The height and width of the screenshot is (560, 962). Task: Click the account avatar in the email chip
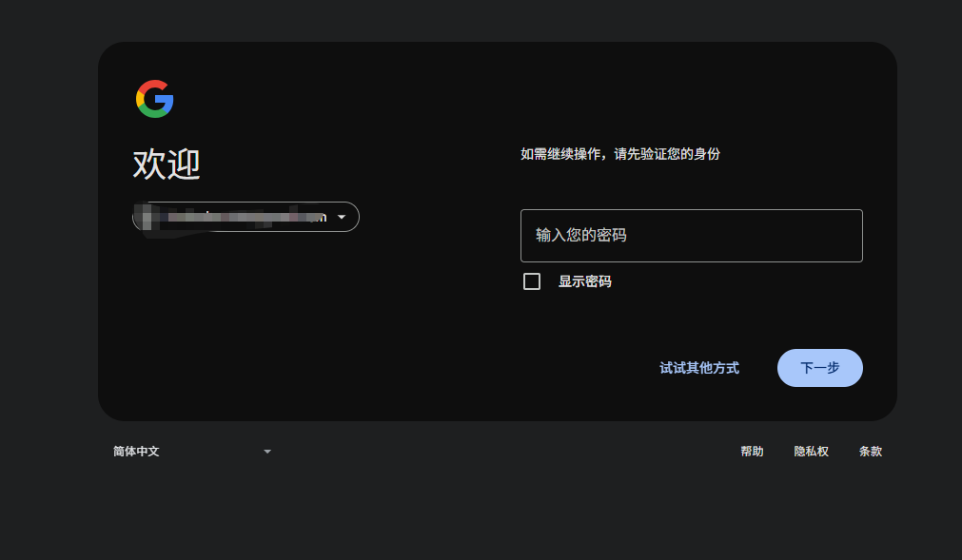click(147, 217)
